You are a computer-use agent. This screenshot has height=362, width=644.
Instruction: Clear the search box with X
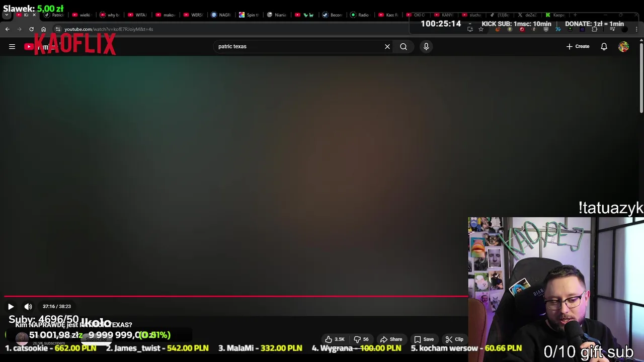(x=387, y=47)
